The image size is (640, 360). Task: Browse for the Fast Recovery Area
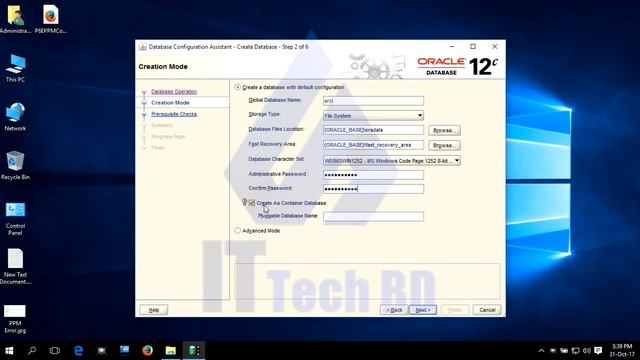tap(444, 145)
